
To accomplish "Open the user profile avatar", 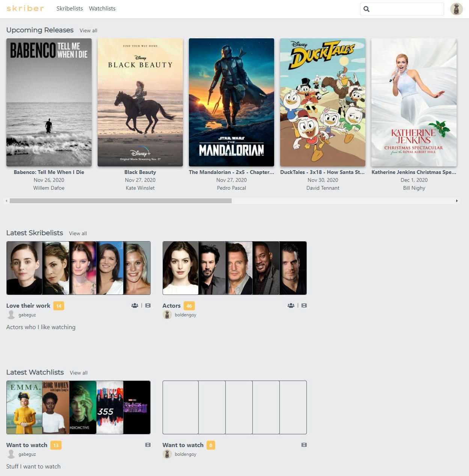I will coord(456,9).
